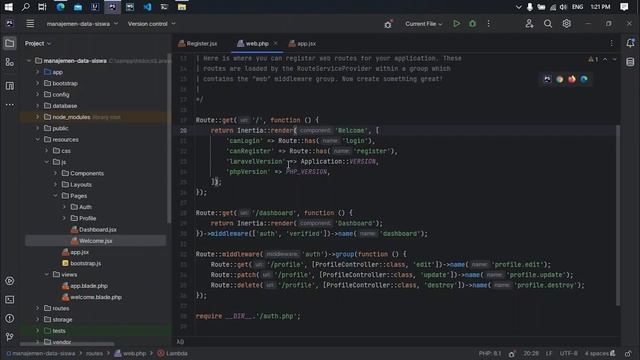
Task: Open Search Everywhere magnifier
Action: (x=548, y=24)
